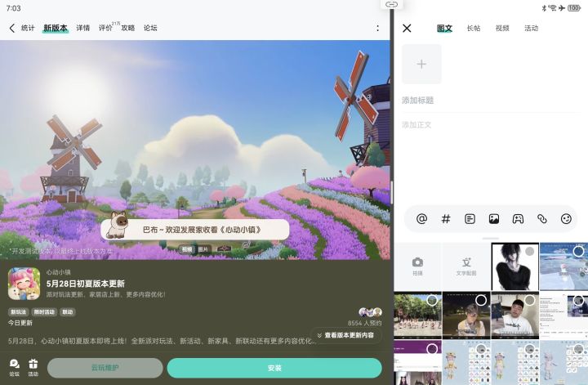The height and width of the screenshot is (385, 588).
Task: Attach a game using the gamepad icon
Action: point(518,219)
